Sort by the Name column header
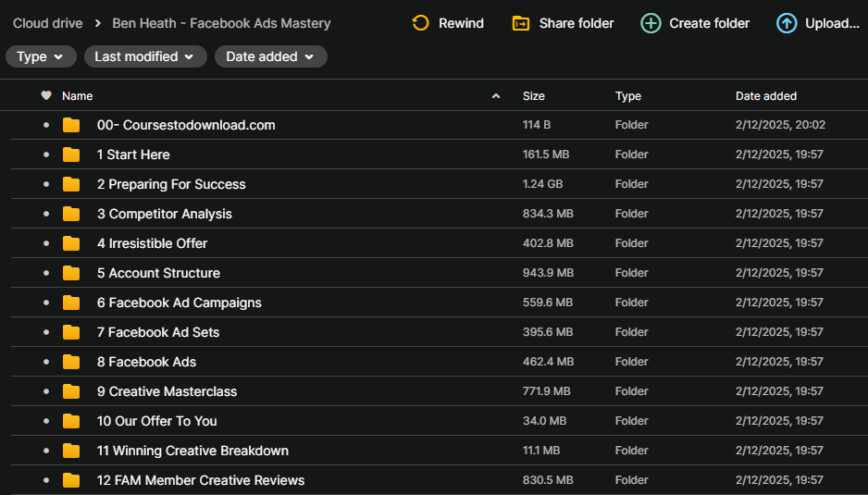This screenshot has width=868, height=495. click(x=78, y=96)
